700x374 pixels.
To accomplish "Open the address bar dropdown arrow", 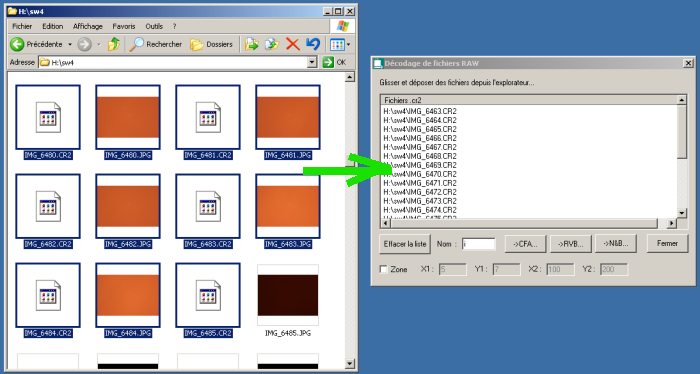I will pos(312,62).
